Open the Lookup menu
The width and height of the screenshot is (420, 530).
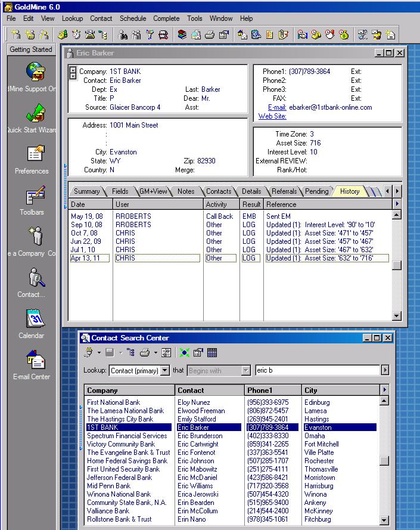[x=72, y=18]
